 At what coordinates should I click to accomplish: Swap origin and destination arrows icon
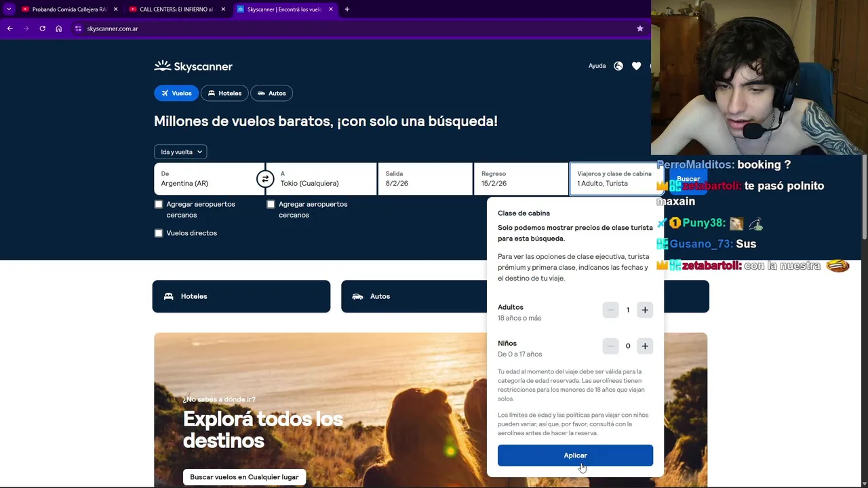point(265,179)
